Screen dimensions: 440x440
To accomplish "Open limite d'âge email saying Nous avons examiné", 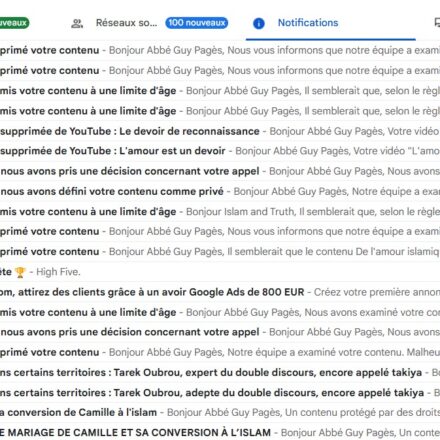I will pyautogui.click(x=220, y=312).
